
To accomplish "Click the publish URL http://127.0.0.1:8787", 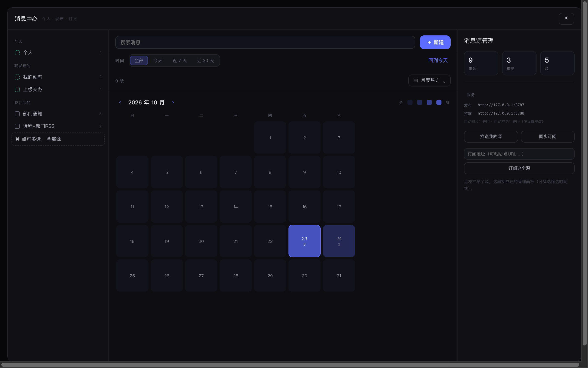I will coord(501,105).
